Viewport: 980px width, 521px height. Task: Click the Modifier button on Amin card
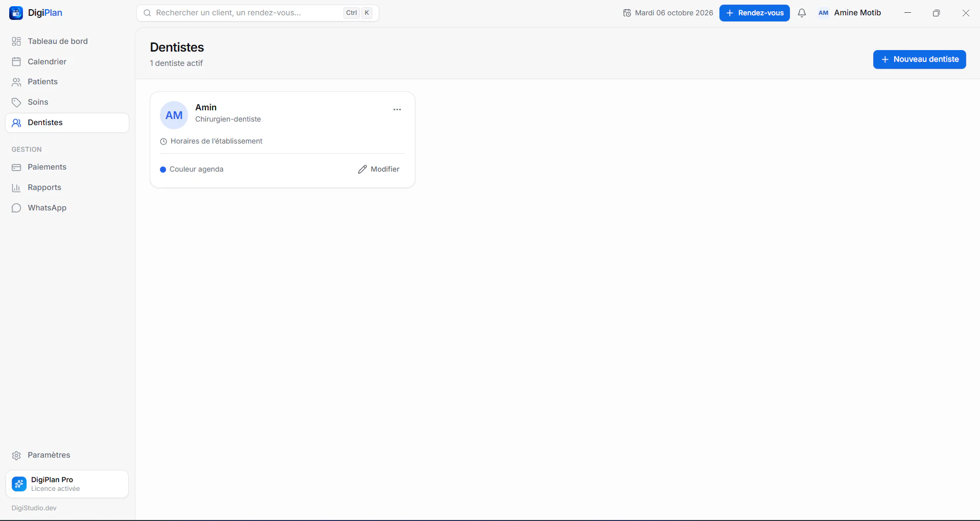pyautogui.click(x=379, y=169)
